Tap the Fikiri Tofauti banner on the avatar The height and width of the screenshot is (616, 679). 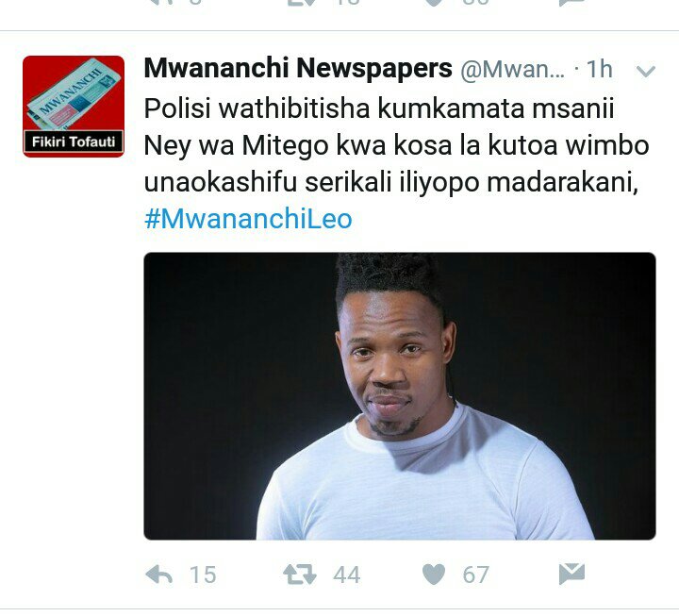[74, 142]
